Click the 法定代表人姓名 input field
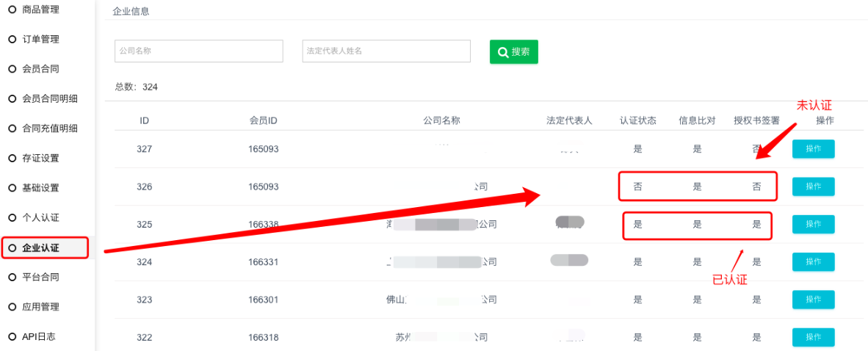 click(386, 51)
